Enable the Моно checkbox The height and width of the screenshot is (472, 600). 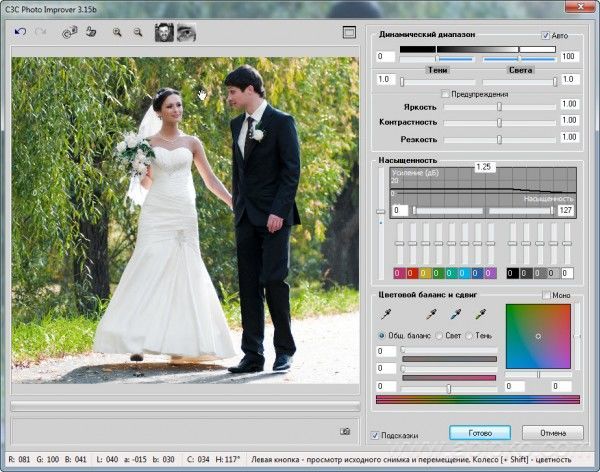546,295
